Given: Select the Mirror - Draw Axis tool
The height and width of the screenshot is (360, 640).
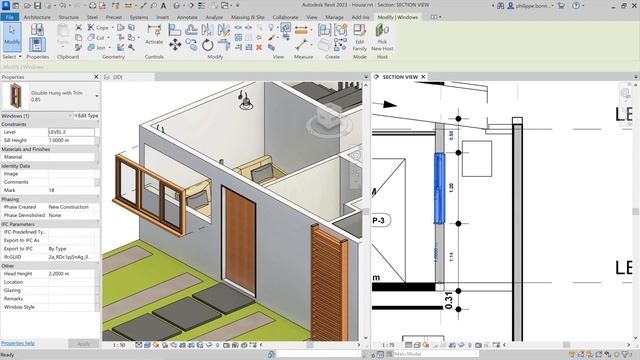Looking at the screenshot, I should pyautogui.click(x=223, y=30).
